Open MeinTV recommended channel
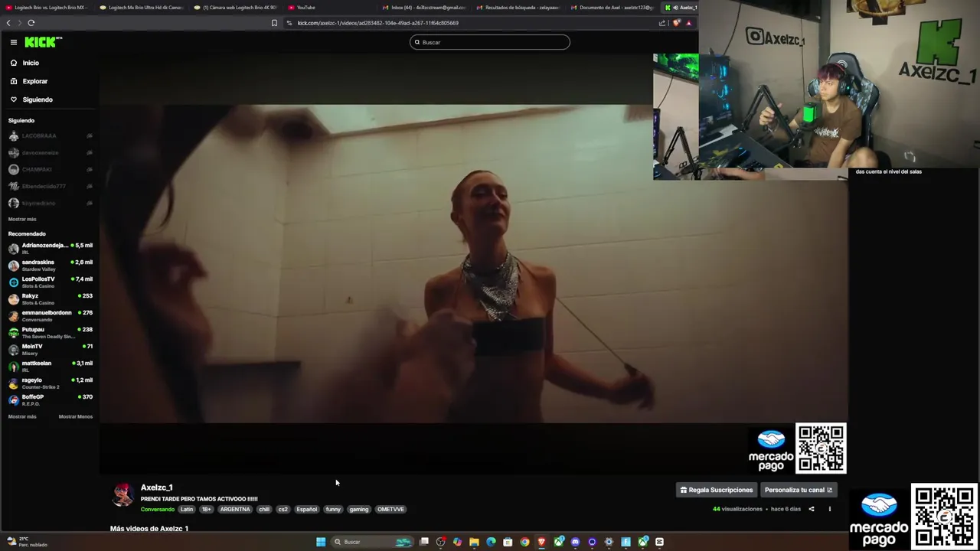 (49, 349)
